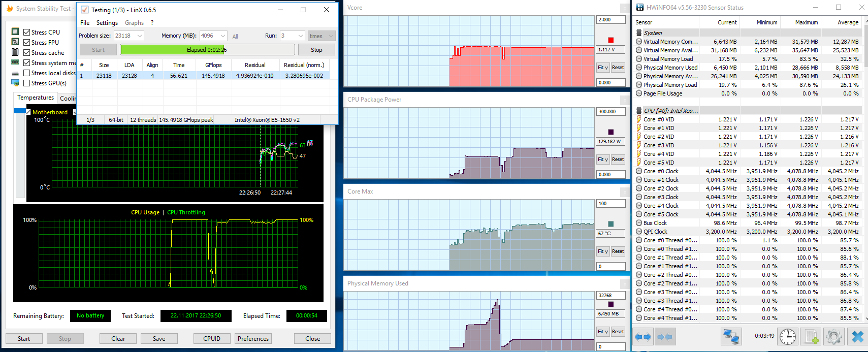Toggle the Stress FPU checkbox
868x352 pixels.
pos(27,42)
